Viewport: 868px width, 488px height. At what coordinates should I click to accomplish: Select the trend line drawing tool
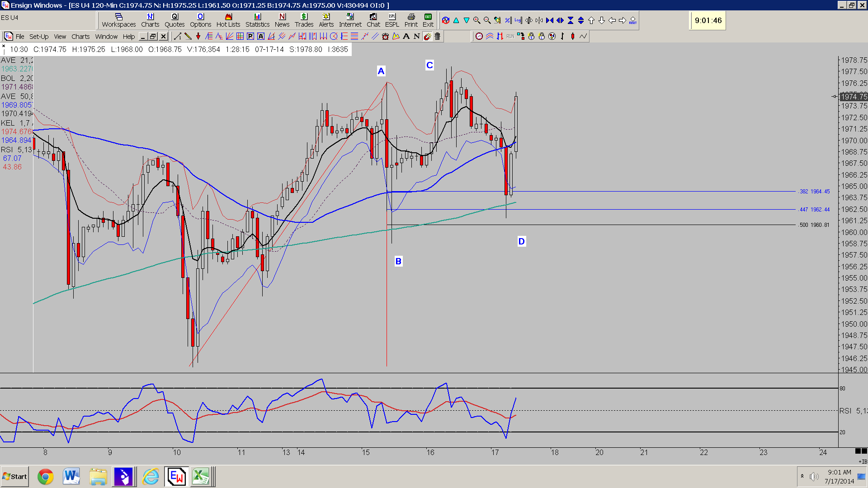tap(178, 36)
